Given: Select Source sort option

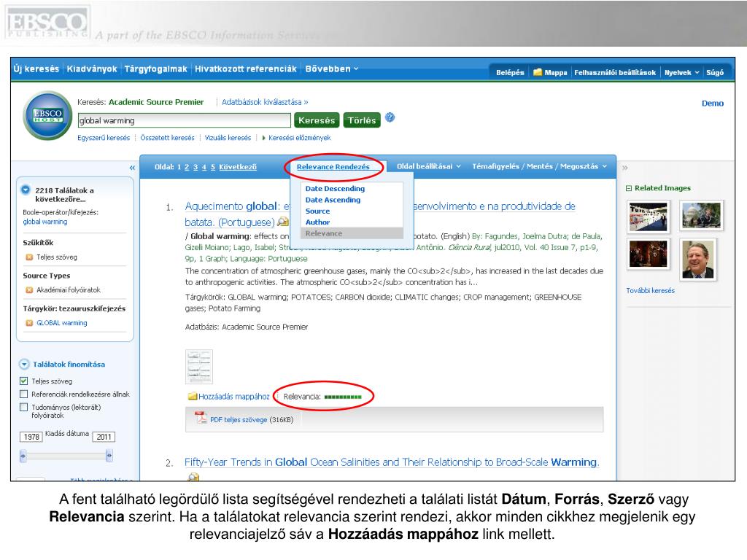Looking at the screenshot, I should pos(318,211).
